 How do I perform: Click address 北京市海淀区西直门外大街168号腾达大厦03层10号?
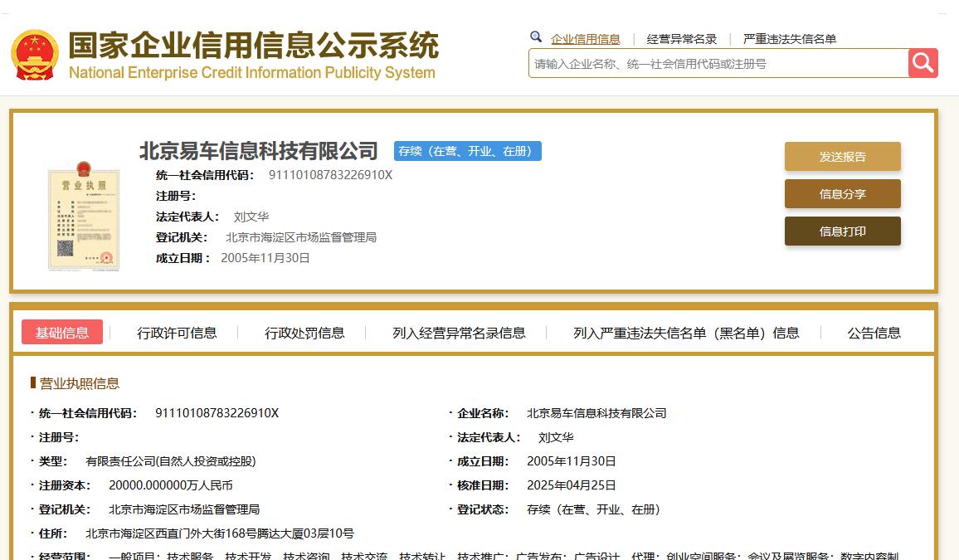pyautogui.click(x=220, y=533)
